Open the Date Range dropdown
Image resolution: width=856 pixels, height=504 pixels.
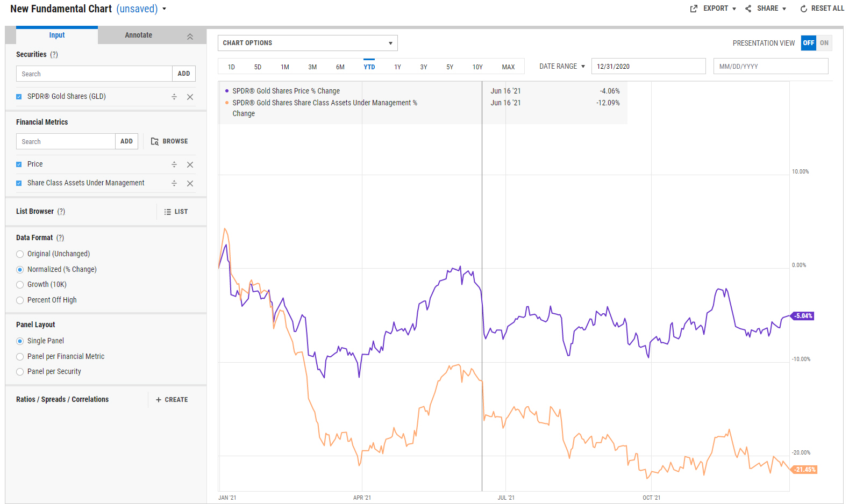[x=562, y=67]
